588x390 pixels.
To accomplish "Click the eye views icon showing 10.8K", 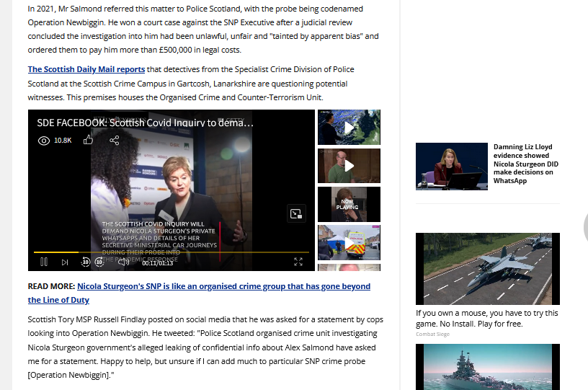I will (44, 141).
